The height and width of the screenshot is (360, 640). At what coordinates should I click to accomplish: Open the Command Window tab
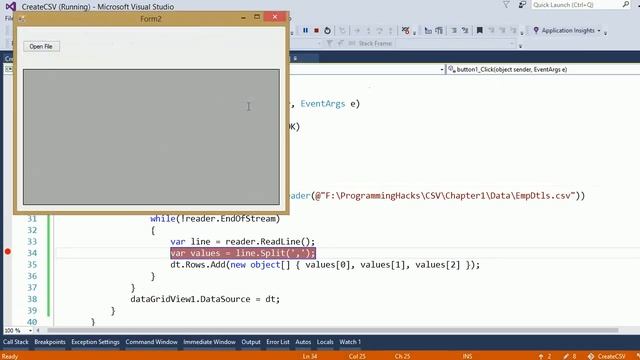click(151, 342)
